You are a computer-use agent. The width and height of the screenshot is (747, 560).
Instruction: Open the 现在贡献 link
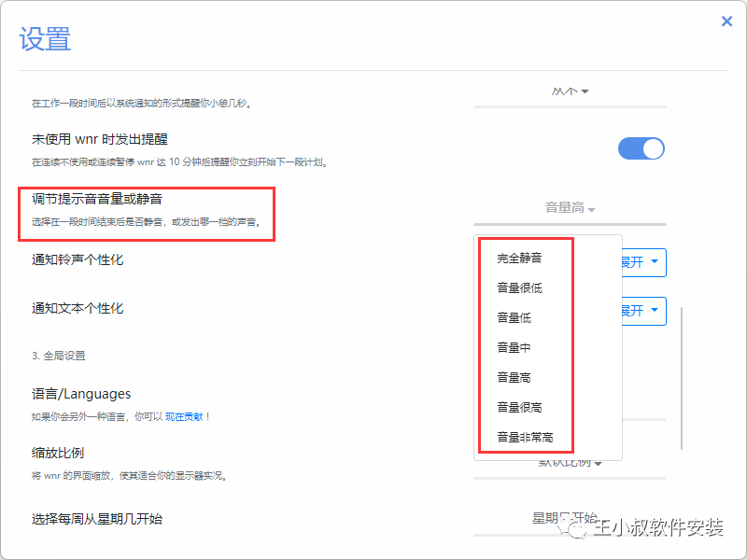pos(186,416)
